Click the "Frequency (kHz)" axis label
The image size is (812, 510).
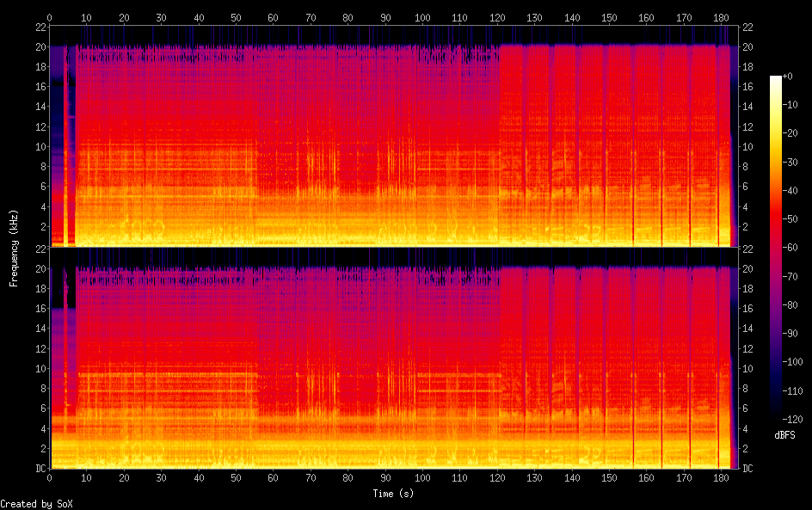[x=14, y=247]
